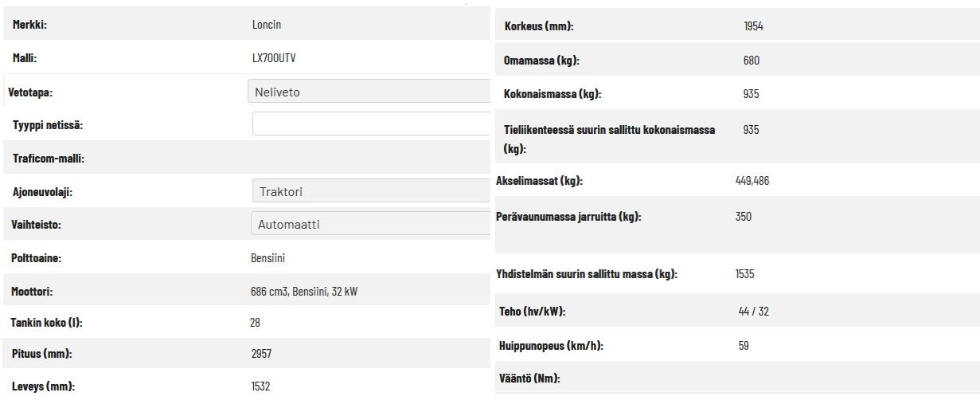This screenshot has width=980, height=408.
Task: Click the Teho value 44 / 32
Action: pos(754,312)
